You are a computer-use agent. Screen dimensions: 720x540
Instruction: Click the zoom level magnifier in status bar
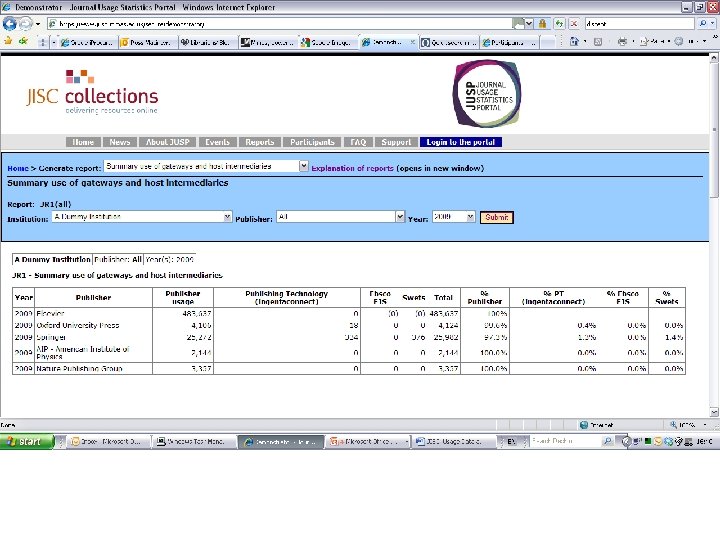(x=673, y=425)
